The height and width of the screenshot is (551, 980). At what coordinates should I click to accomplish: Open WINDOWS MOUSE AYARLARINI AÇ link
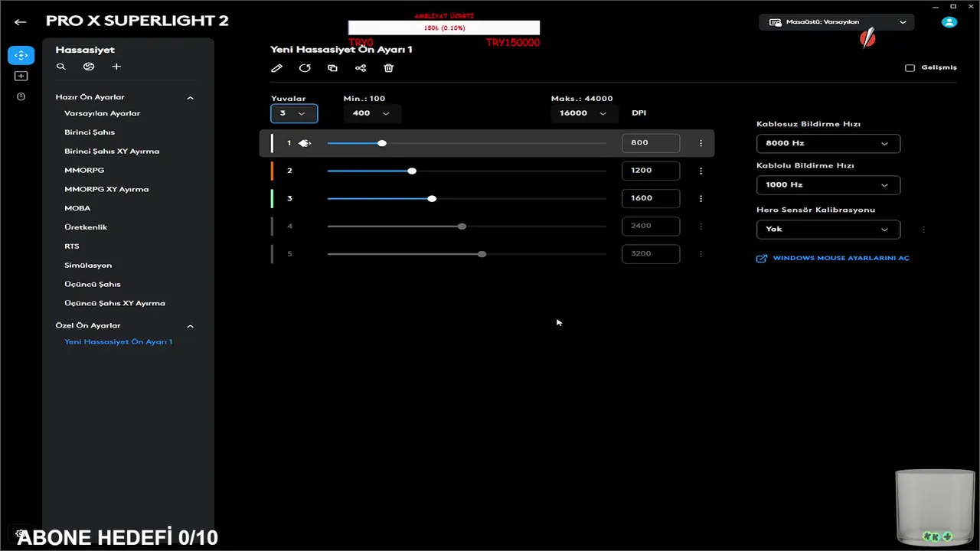(841, 259)
